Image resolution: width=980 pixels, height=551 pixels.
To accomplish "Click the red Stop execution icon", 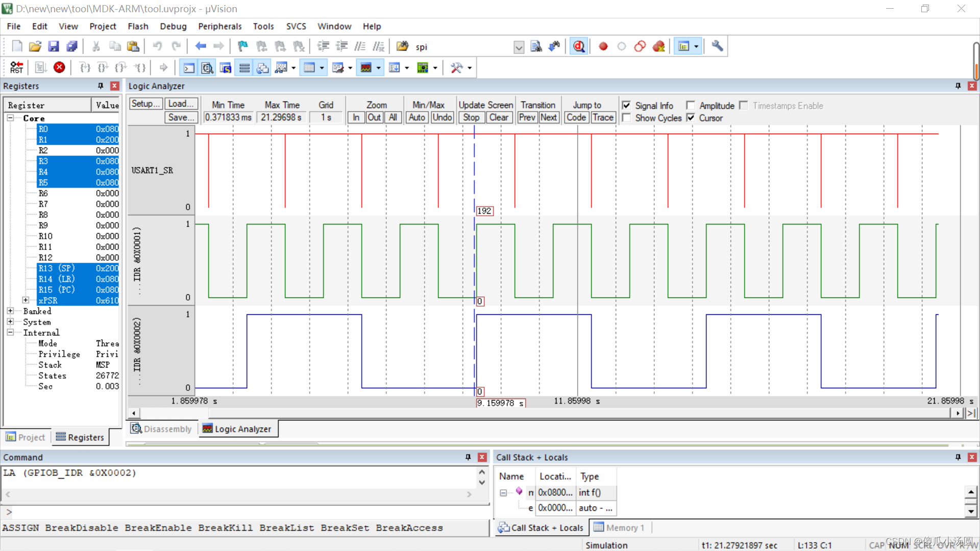I will [x=59, y=67].
